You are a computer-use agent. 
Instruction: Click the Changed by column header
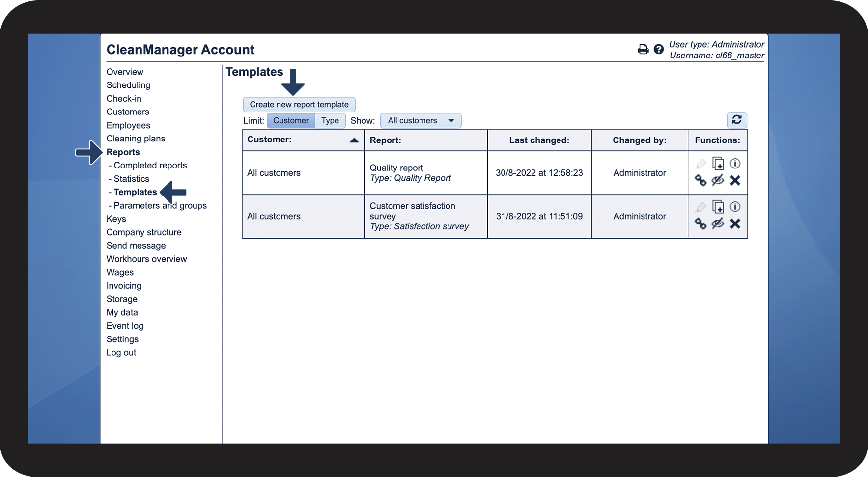(640, 140)
